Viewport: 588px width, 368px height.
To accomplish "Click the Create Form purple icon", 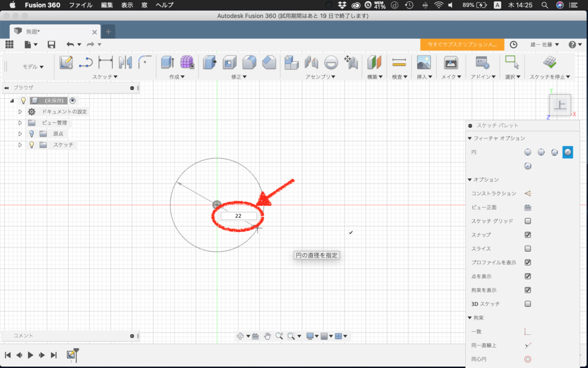I will coord(187,62).
